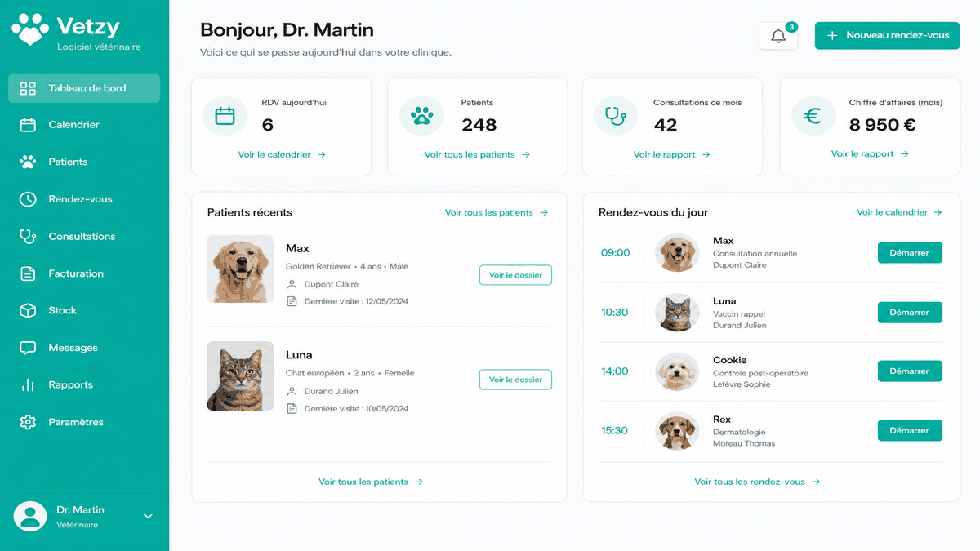Click the paw icon in Patients stat card
980x551 pixels.
pos(421,116)
